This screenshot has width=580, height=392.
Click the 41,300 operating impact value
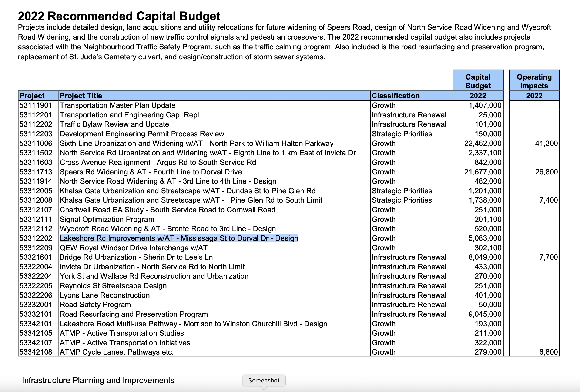[x=546, y=144]
